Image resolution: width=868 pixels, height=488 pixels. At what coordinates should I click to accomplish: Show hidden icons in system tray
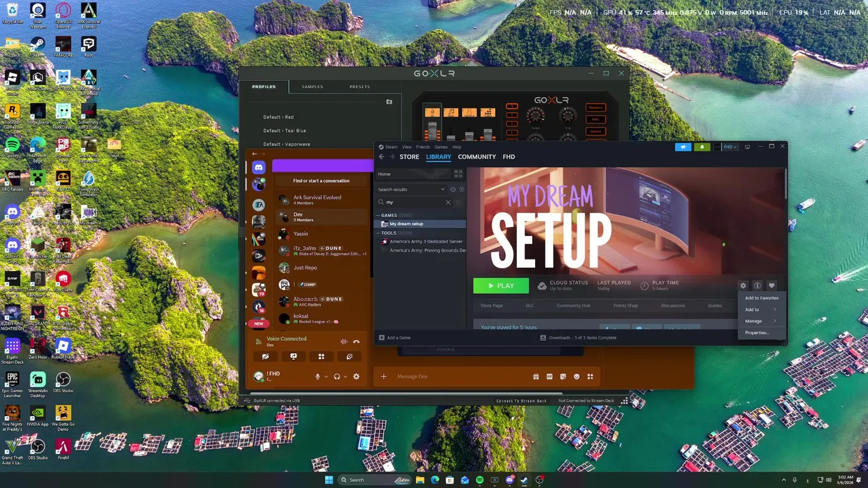coord(783,480)
